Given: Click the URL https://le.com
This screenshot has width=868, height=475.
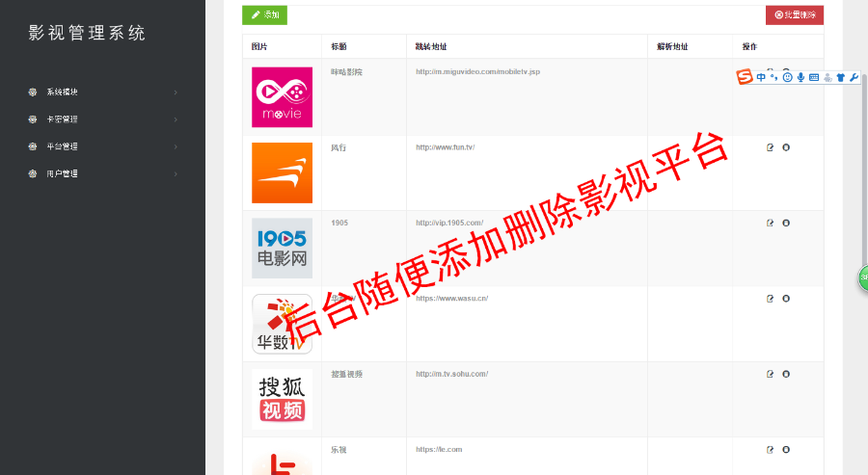Looking at the screenshot, I should click(439, 450).
